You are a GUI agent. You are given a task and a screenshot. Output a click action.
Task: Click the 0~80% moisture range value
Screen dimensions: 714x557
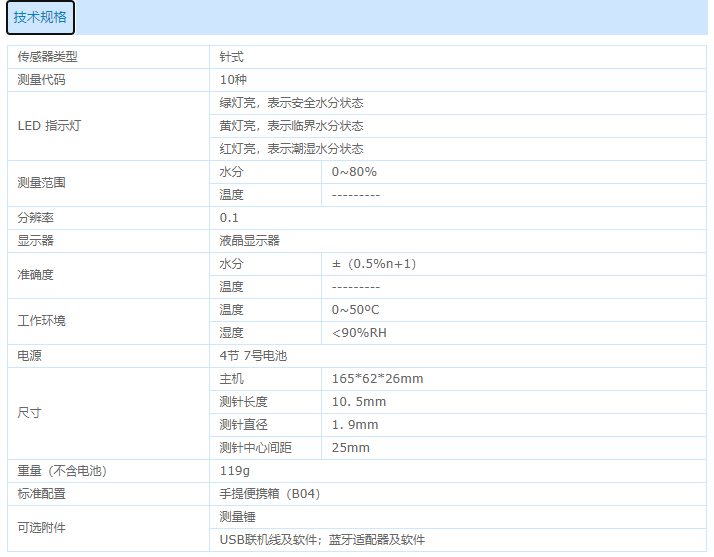coord(354,172)
